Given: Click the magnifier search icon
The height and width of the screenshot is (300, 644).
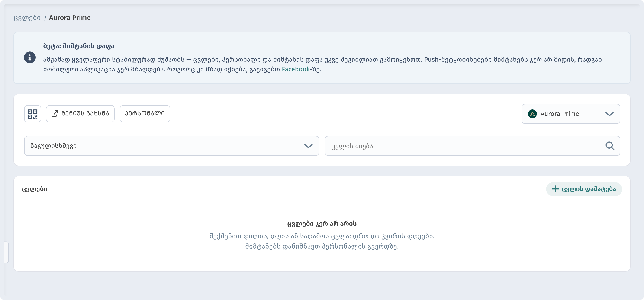Looking at the screenshot, I should (610, 146).
